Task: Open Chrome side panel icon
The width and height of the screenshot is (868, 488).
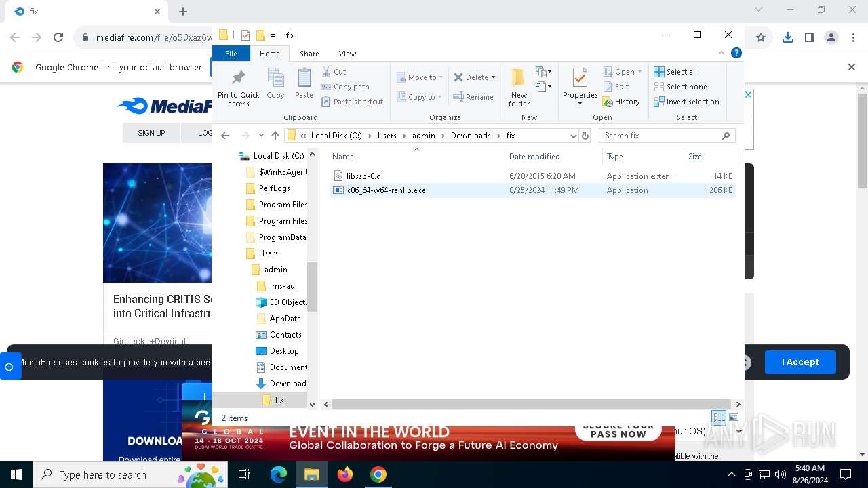Action: point(809,37)
